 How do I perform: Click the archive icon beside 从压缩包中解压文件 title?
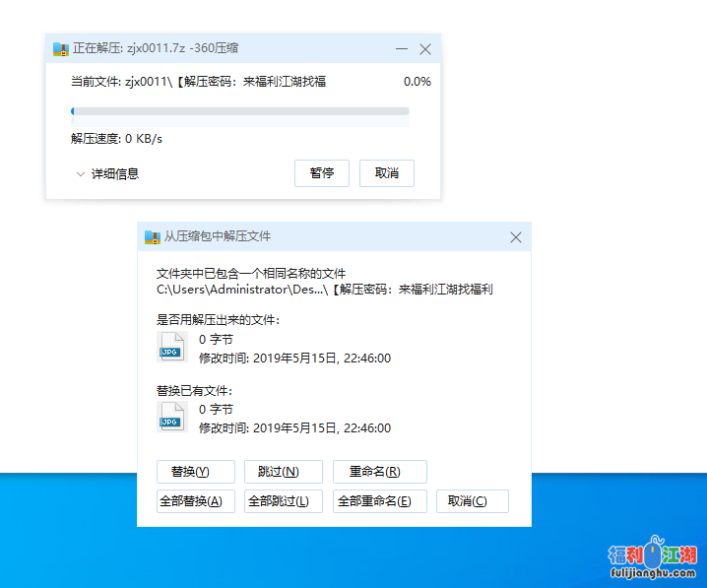click(152, 236)
